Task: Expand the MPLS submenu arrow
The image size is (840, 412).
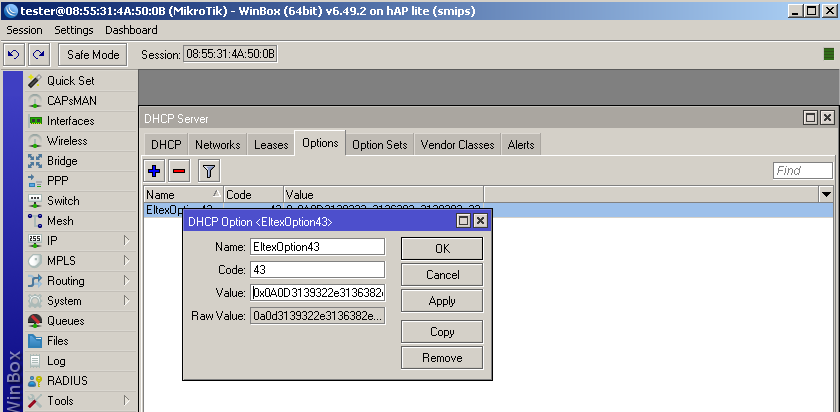Action: click(x=127, y=261)
